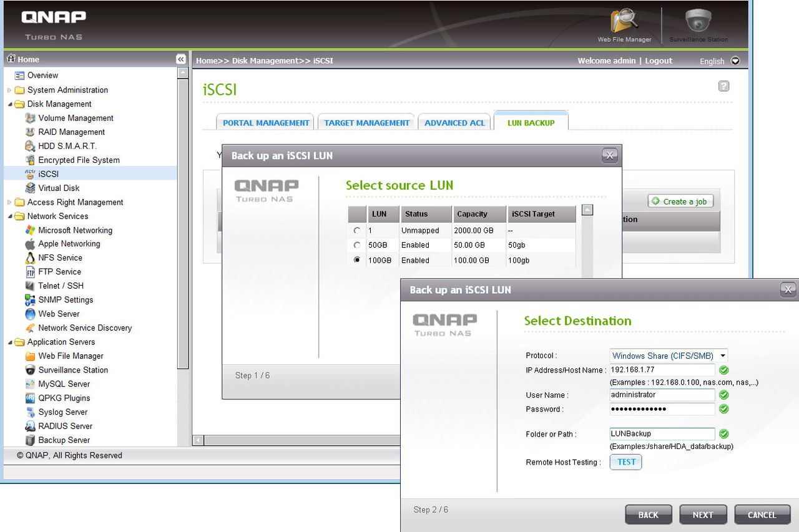
Task: Click RADIUS Server icon
Action: coord(30,426)
